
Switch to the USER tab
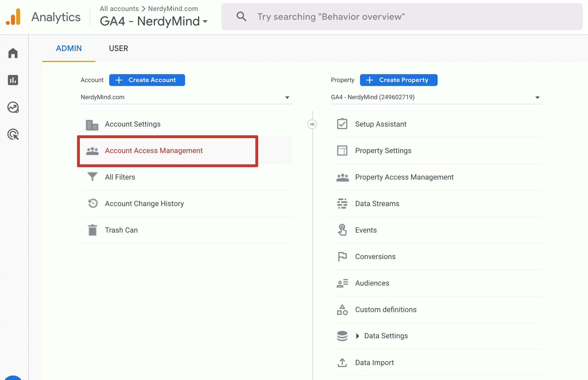119,48
